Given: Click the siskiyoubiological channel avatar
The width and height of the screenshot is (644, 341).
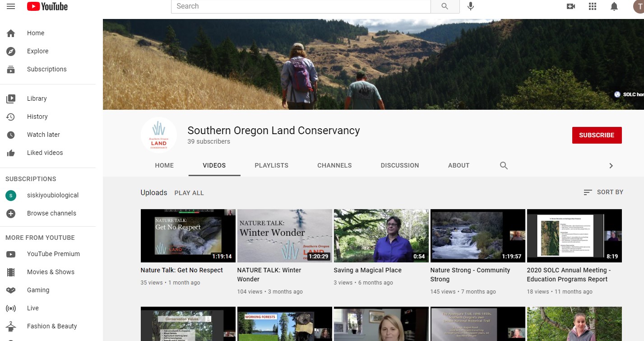Looking at the screenshot, I should point(11,195).
